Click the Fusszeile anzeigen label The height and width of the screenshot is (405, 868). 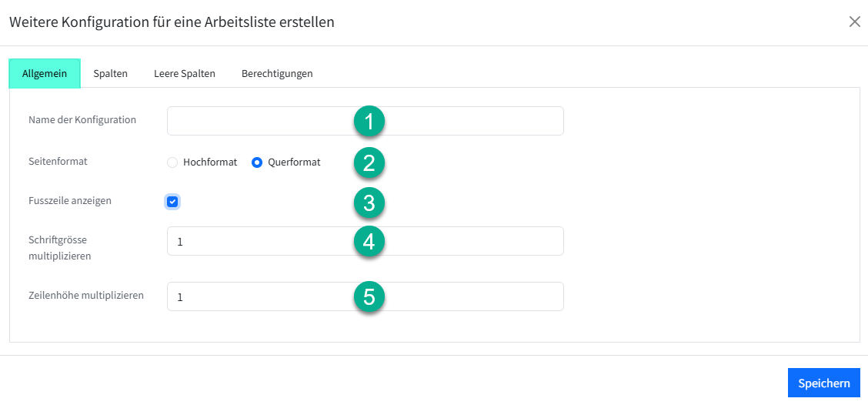(70, 201)
